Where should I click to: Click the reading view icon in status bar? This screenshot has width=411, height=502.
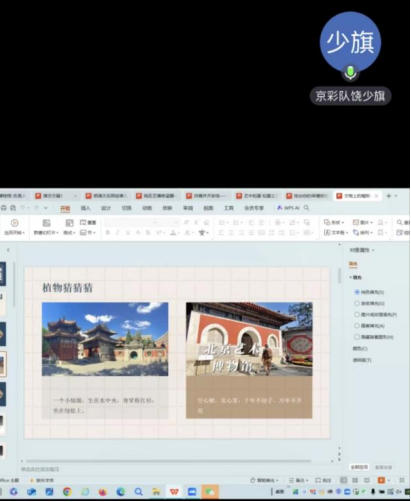click(x=367, y=480)
